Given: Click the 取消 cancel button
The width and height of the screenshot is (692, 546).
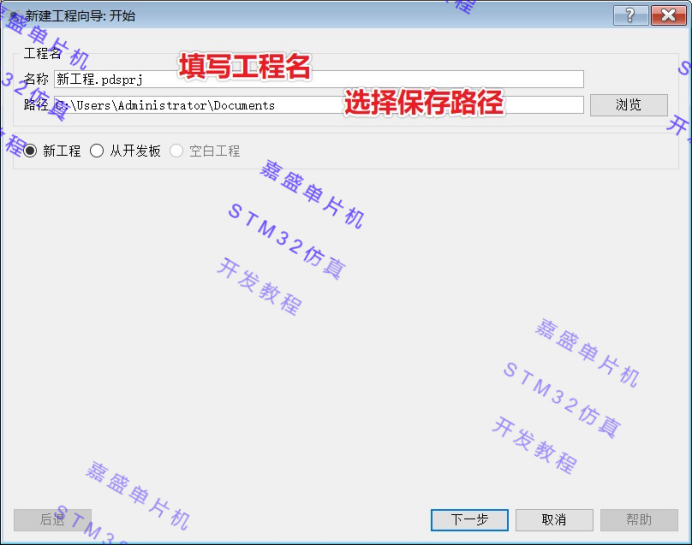Looking at the screenshot, I should pyautogui.click(x=554, y=520).
